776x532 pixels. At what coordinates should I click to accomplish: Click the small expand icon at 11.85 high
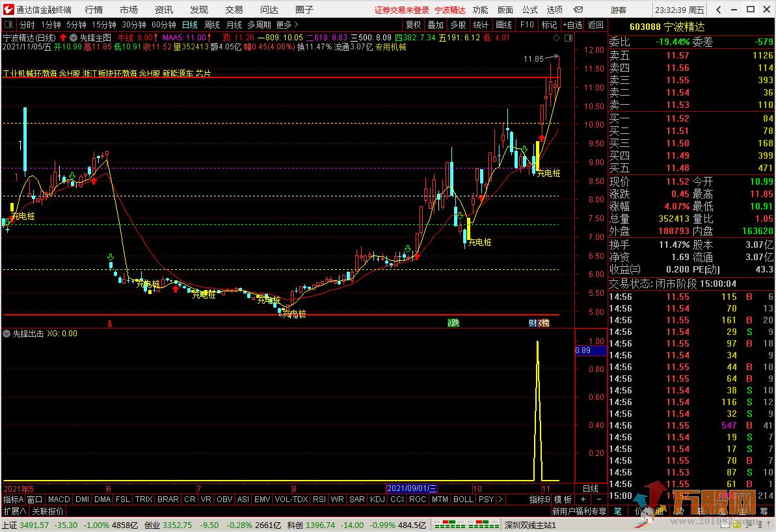553,58
